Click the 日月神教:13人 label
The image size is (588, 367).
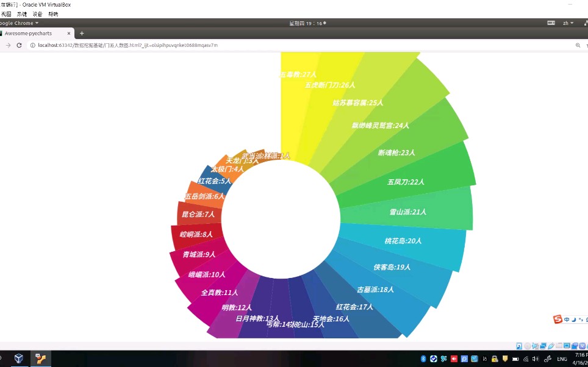(257, 319)
